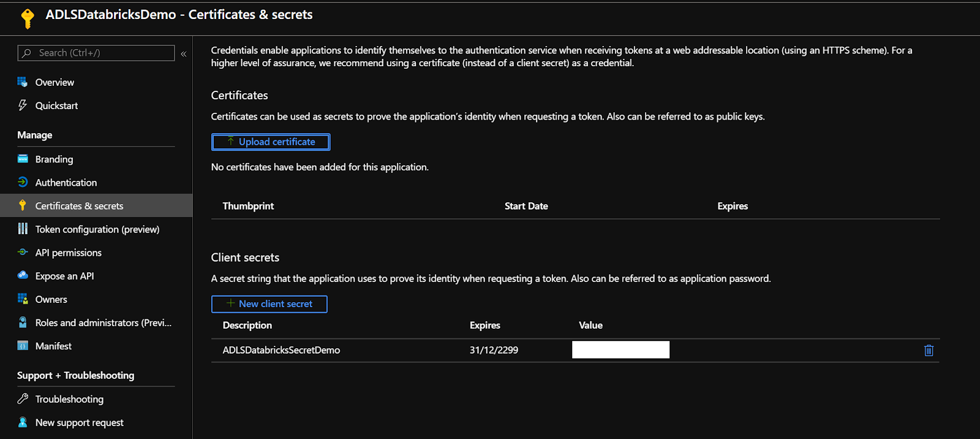
Task: Open Token configuration (preview)
Action: [96, 229]
